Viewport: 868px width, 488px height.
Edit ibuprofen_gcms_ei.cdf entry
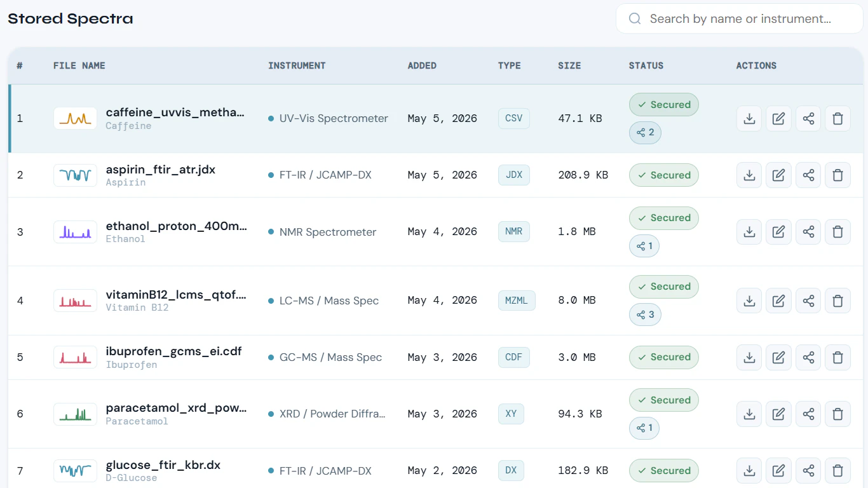point(778,358)
